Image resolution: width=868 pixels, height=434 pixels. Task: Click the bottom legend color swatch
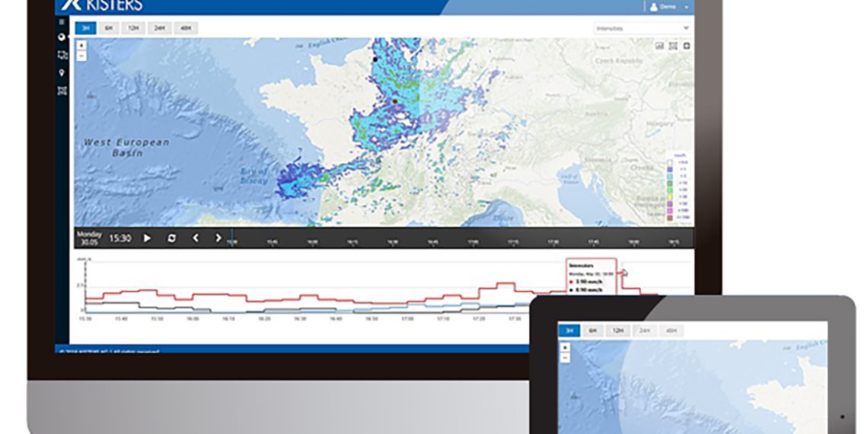(x=670, y=218)
